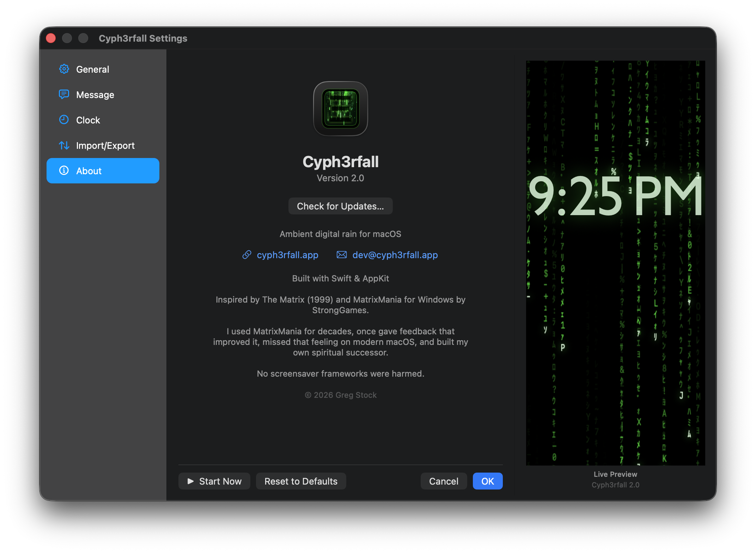Click the link chain icon beside cyph3rfall.app
This screenshot has height=553, width=756.
point(247,255)
